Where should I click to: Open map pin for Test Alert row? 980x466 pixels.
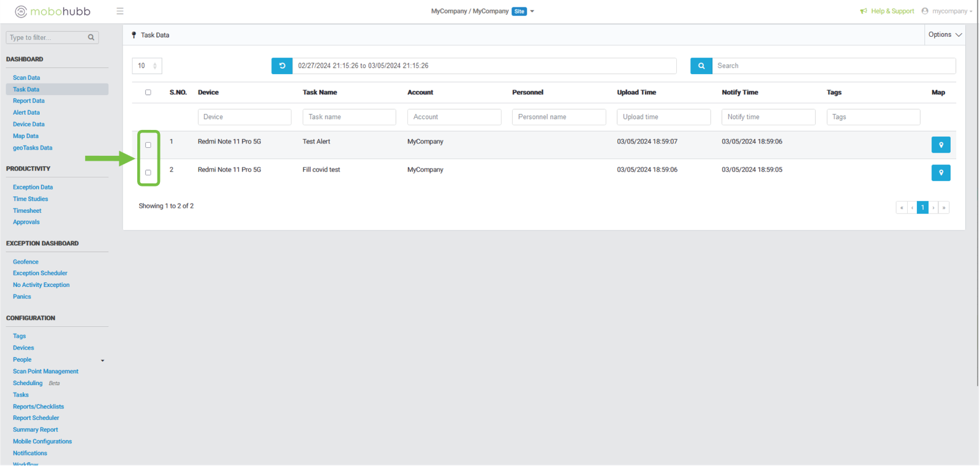coord(940,145)
